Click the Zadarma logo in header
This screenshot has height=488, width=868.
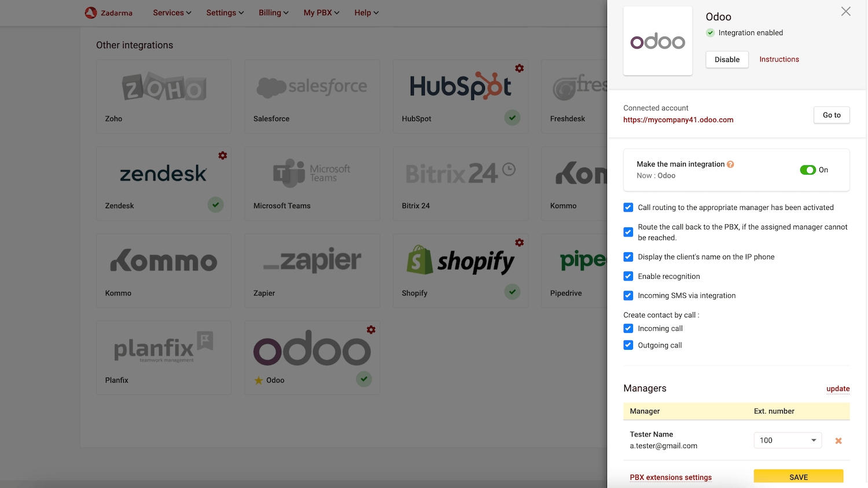pos(109,13)
